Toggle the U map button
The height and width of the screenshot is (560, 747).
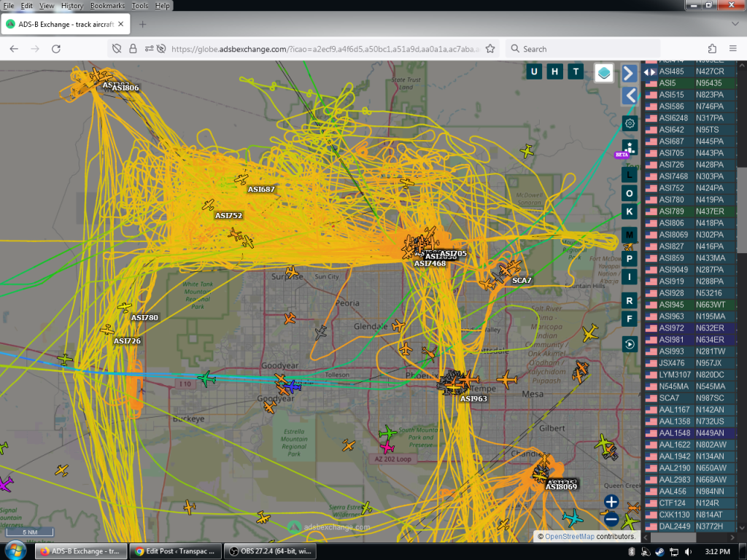point(533,72)
